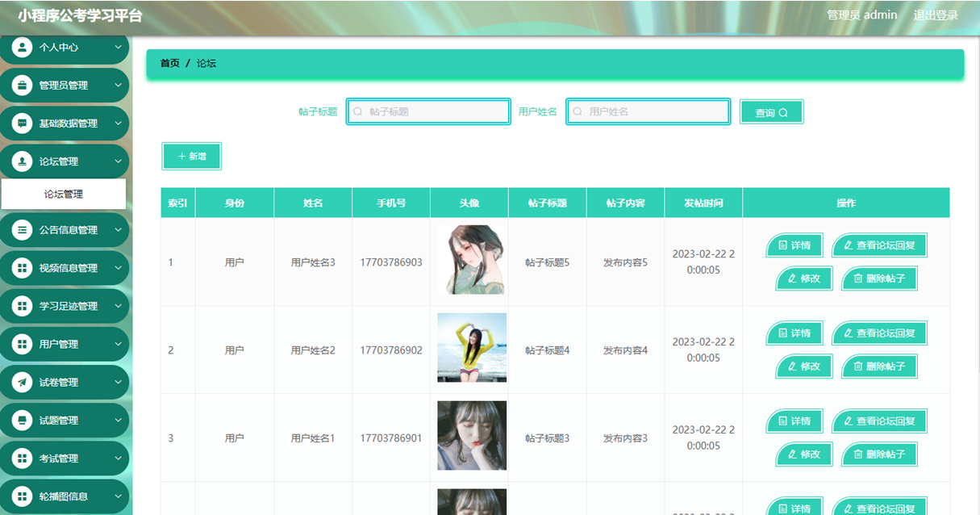Click the 用户管理 grid icon
Screen dimensions: 980x515
pos(23,344)
